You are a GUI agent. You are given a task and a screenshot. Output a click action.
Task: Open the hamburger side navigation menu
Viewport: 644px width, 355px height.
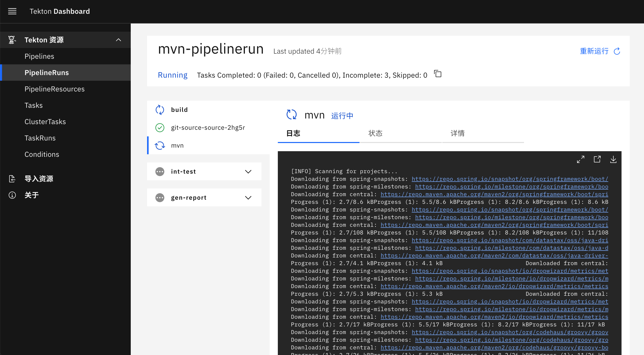pyautogui.click(x=12, y=11)
